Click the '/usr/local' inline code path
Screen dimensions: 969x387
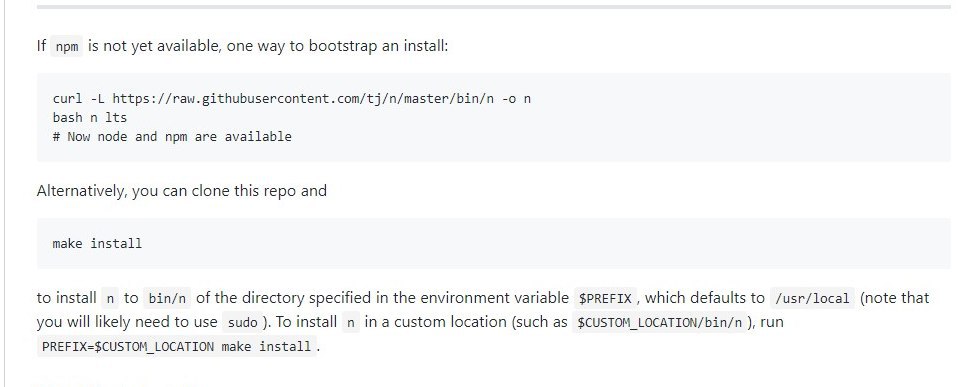point(812,299)
